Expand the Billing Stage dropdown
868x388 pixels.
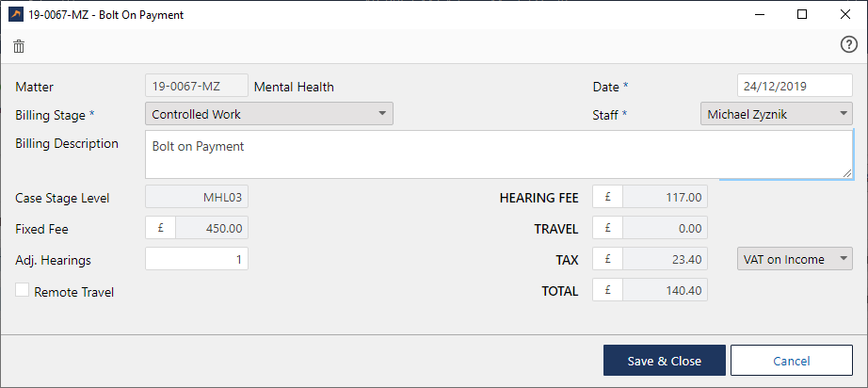tap(269, 114)
